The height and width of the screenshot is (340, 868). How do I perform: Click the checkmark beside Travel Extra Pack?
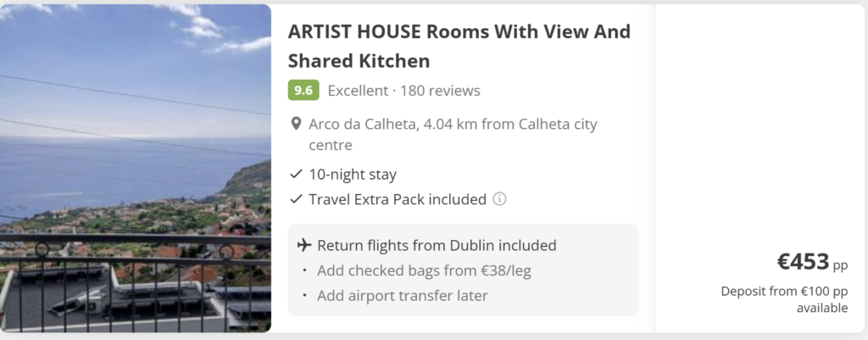[x=296, y=199]
